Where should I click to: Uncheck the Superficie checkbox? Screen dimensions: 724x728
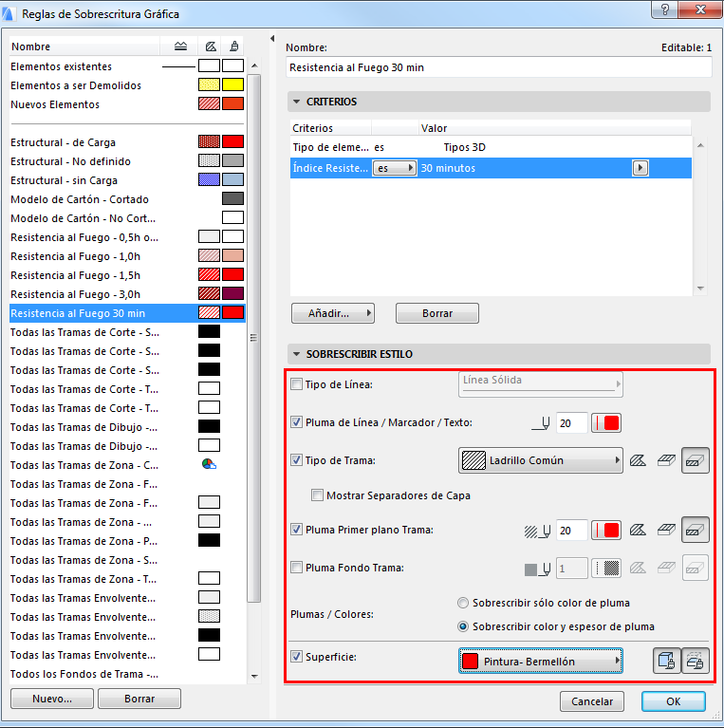tap(296, 657)
